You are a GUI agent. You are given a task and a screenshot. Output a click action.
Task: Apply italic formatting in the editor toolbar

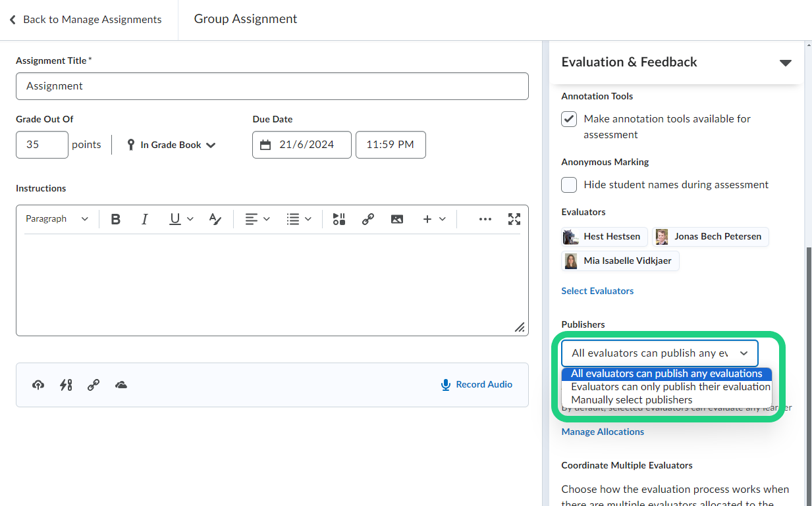pyautogui.click(x=144, y=218)
